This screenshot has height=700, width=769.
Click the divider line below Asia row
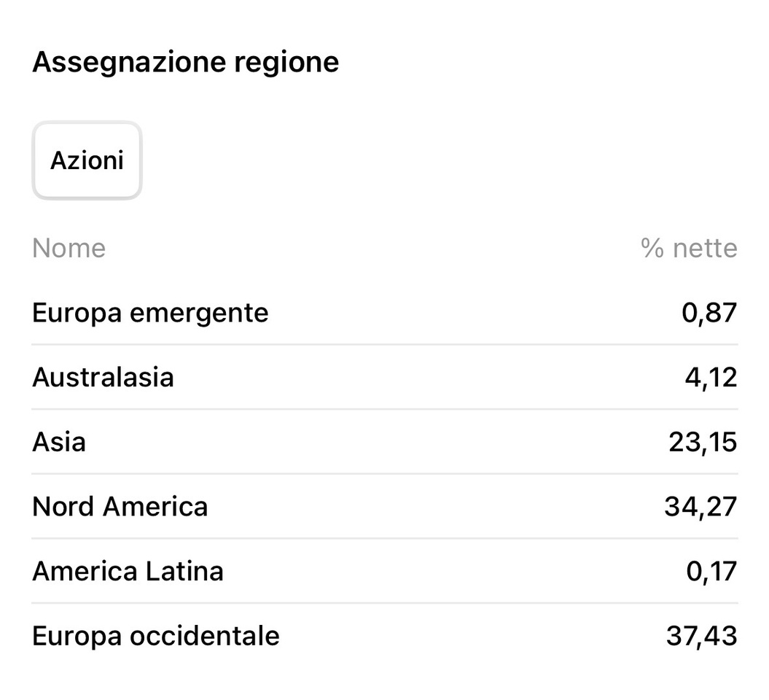coord(385,474)
